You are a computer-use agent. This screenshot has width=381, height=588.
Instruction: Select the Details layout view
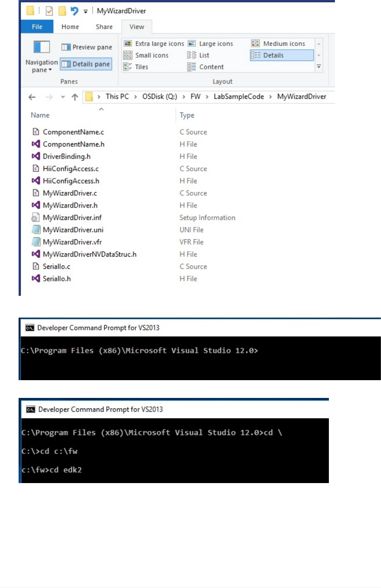[x=282, y=55]
